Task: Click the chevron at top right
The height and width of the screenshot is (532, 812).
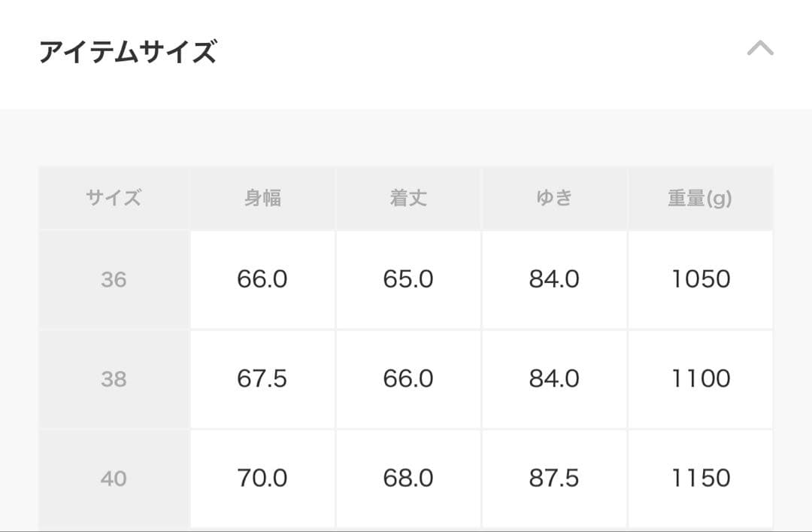Action: [761, 50]
